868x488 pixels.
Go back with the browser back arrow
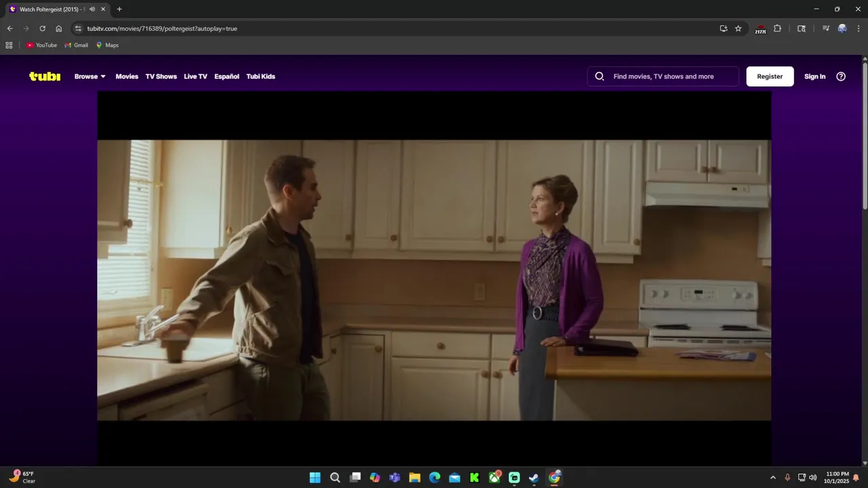coord(9,28)
